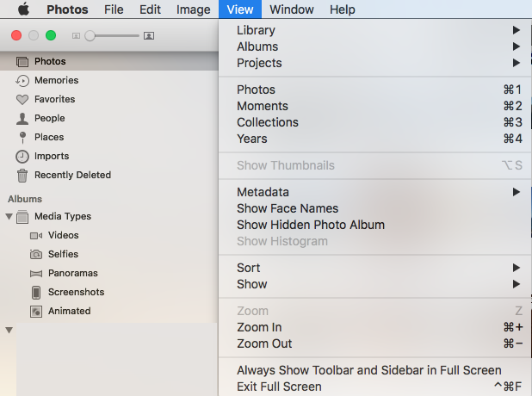Click the Animated album icon
The image size is (532, 396).
(36, 311)
